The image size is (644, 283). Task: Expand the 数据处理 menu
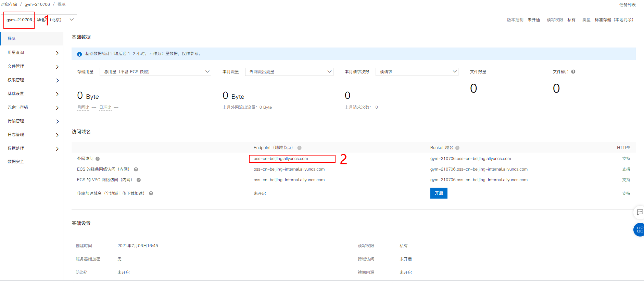[32, 148]
